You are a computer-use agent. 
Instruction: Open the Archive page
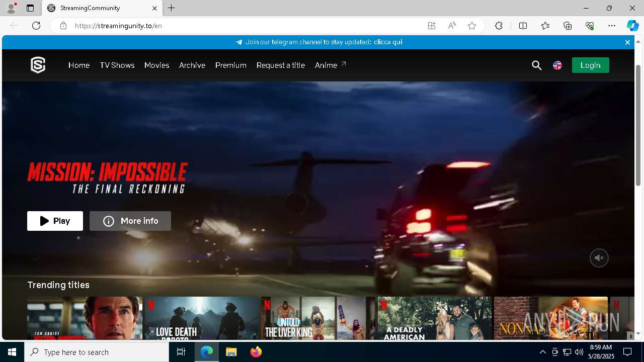click(x=192, y=65)
